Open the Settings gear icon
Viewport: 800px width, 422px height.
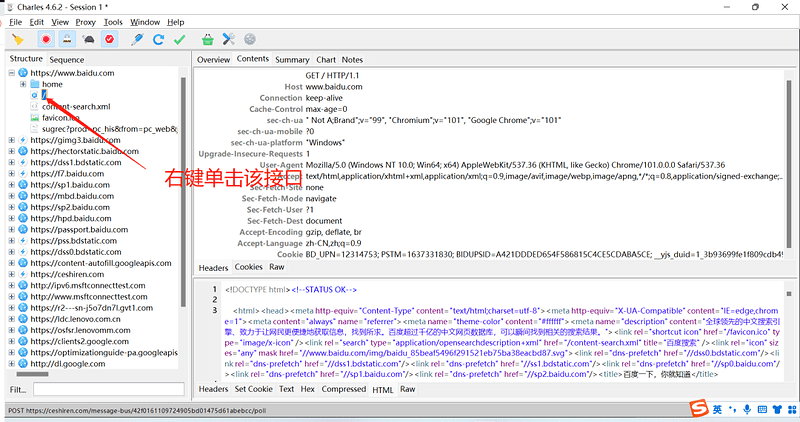coord(249,40)
